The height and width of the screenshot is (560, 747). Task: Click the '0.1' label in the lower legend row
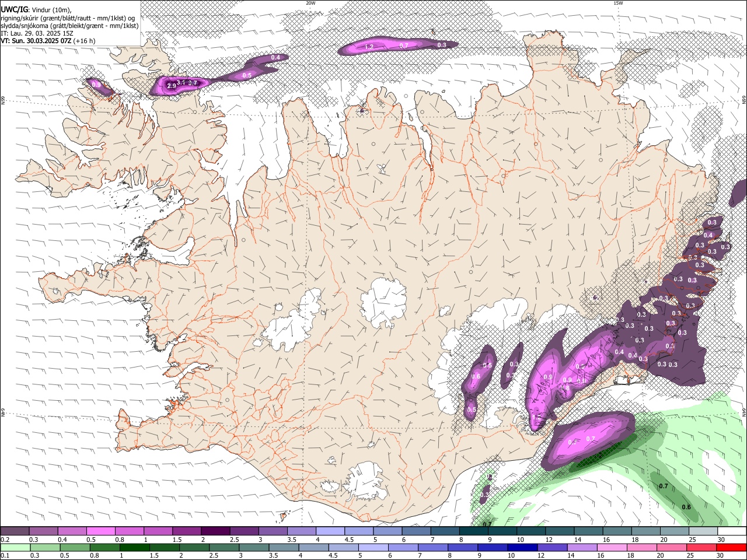(5, 555)
